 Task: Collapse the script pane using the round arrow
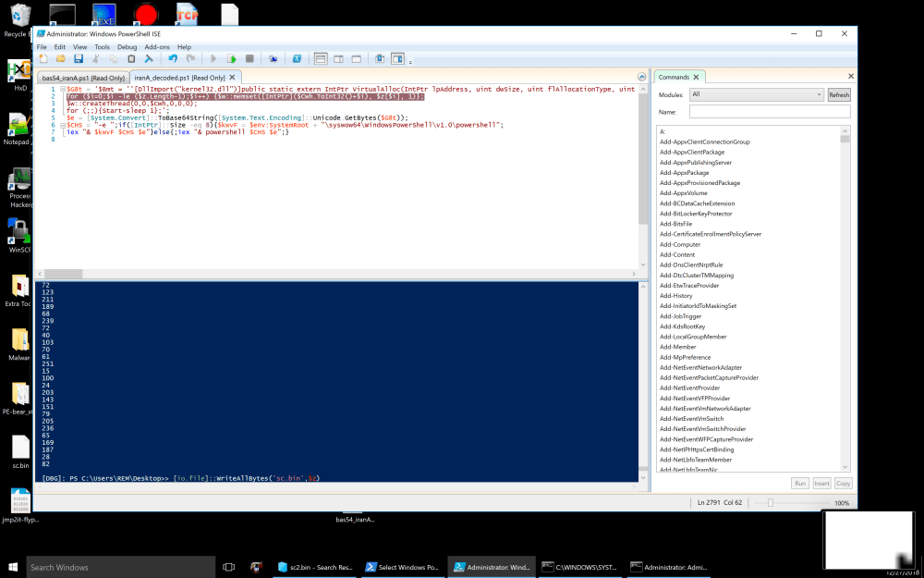tap(642, 77)
